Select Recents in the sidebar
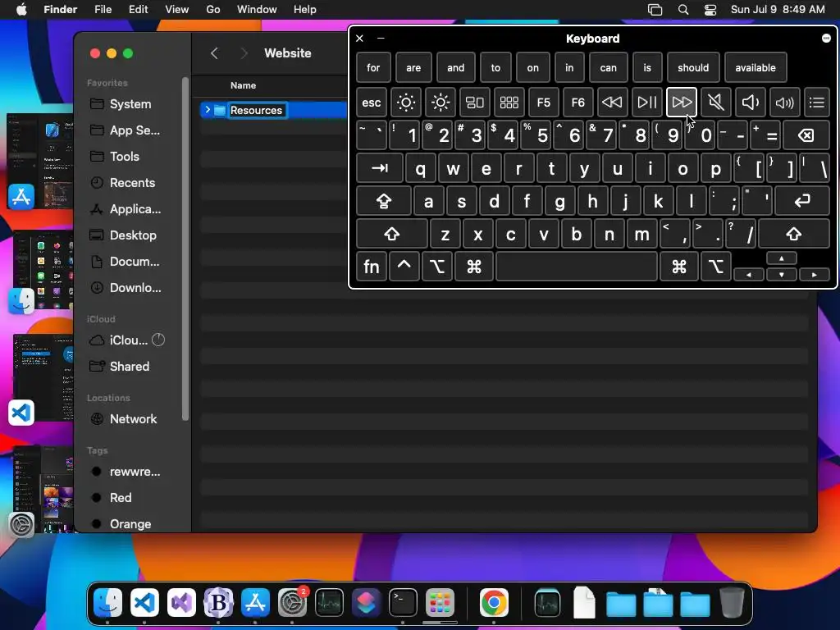 132,183
